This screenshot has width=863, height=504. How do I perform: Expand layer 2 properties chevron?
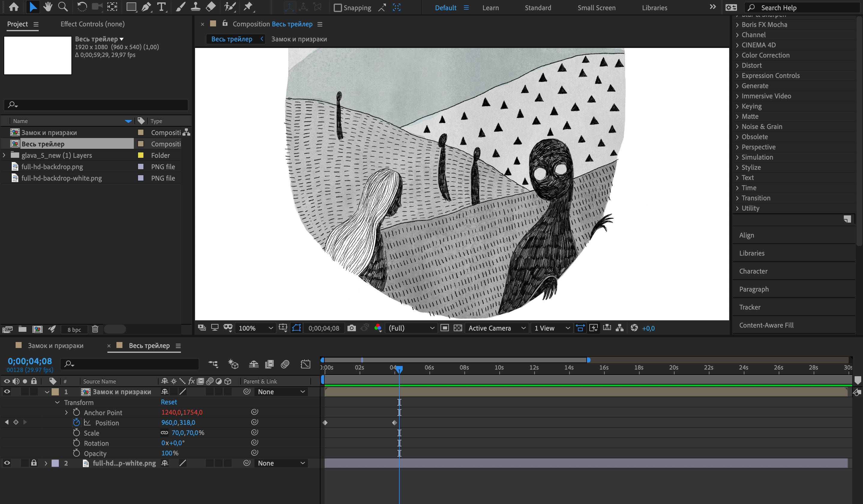click(46, 463)
